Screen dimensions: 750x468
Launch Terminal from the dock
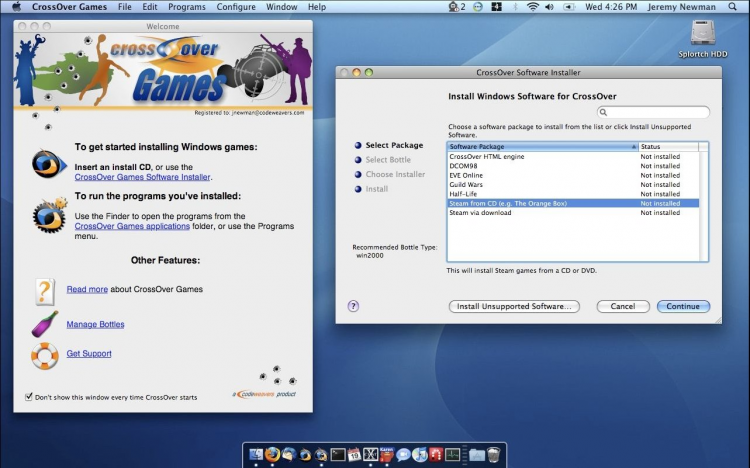point(338,455)
